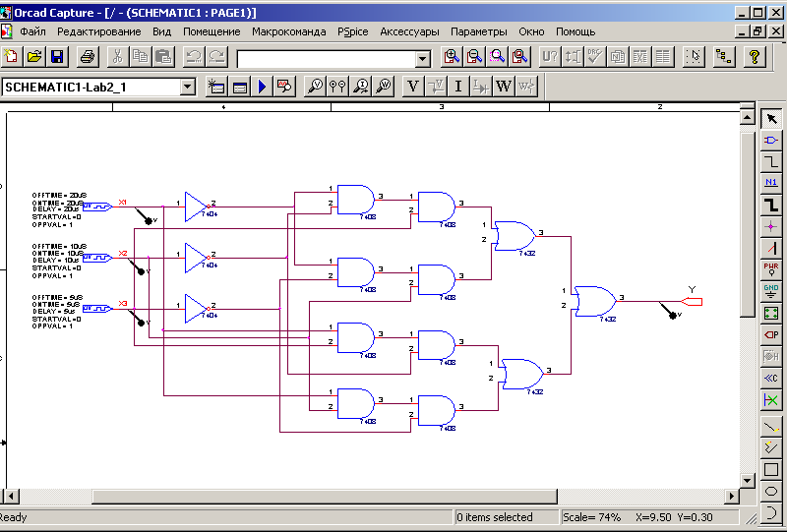Viewport: 787px width, 532px height.
Task: Open the project manager icon
Action: pos(724,57)
